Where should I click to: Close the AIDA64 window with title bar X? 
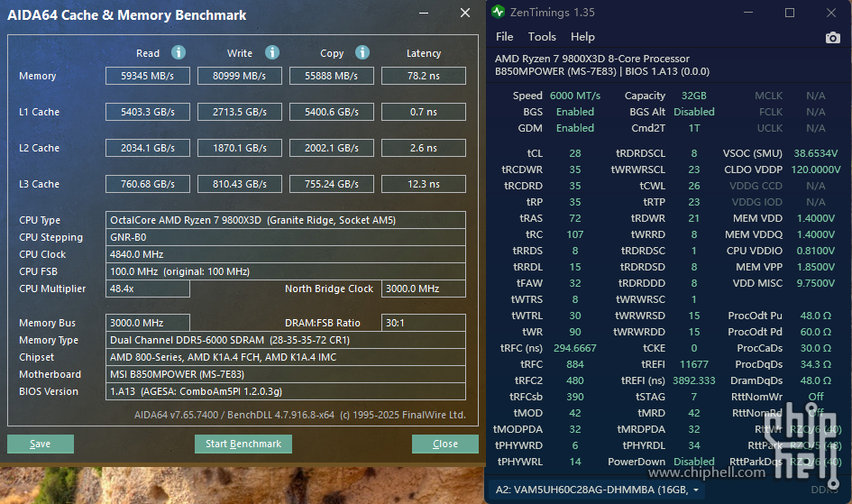pos(464,14)
